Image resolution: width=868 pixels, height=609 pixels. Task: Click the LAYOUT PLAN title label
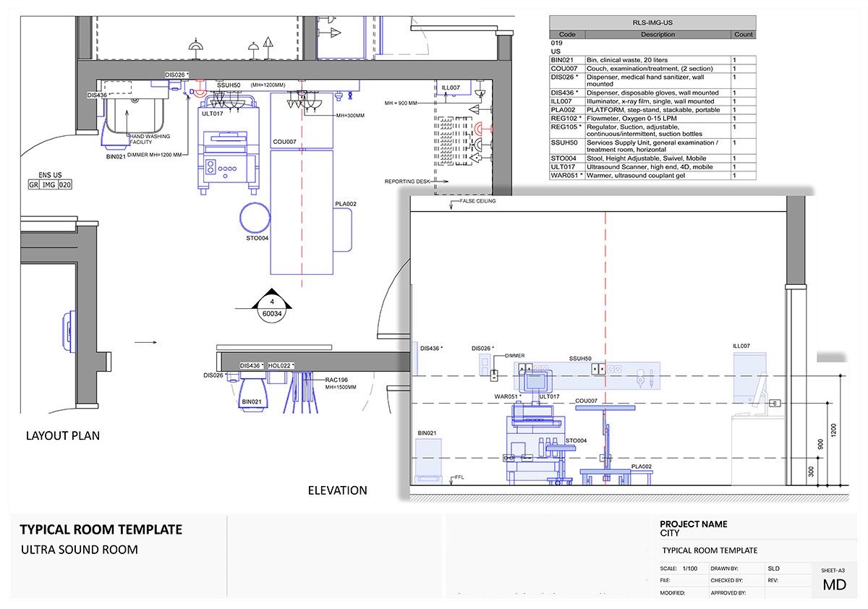click(64, 435)
